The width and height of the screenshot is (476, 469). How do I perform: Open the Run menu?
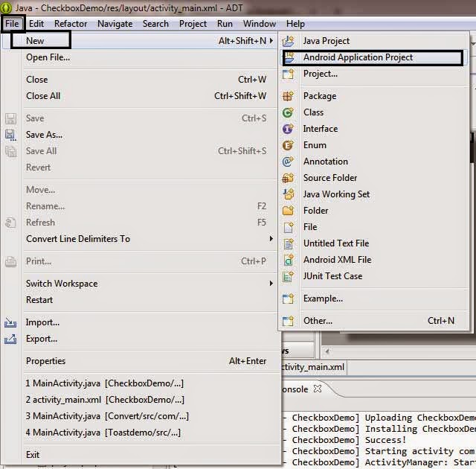pos(225,24)
